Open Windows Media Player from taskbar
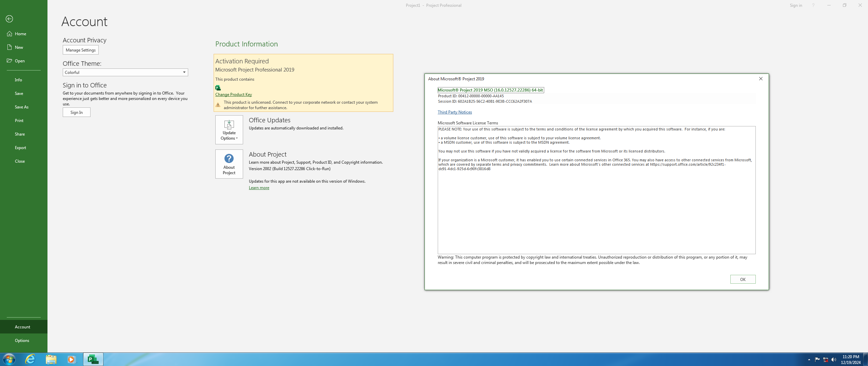 (x=72, y=359)
